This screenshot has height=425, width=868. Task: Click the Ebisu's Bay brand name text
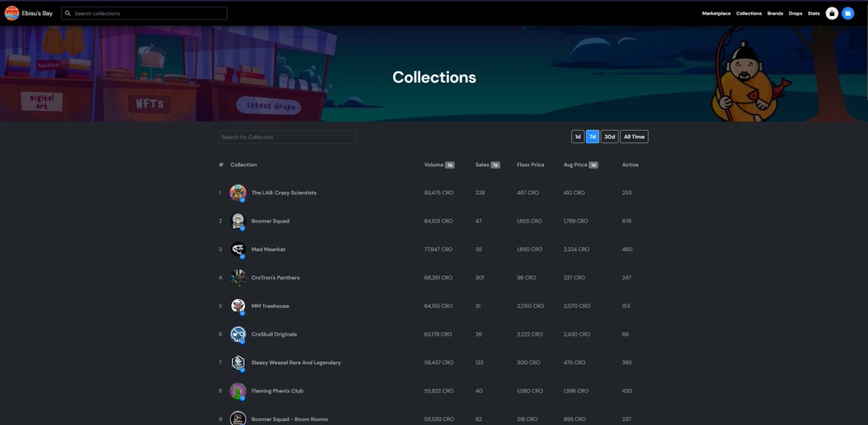38,13
